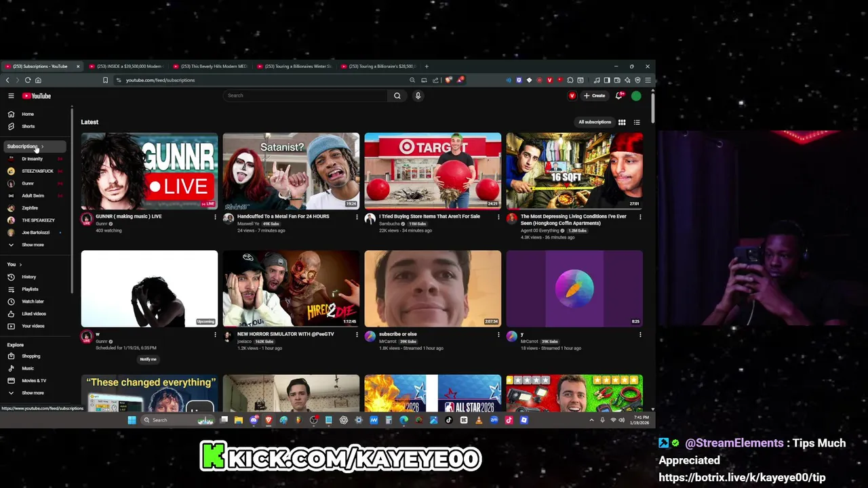
Task: Open Subscriptions section in sidebar
Action: point(35,146)
